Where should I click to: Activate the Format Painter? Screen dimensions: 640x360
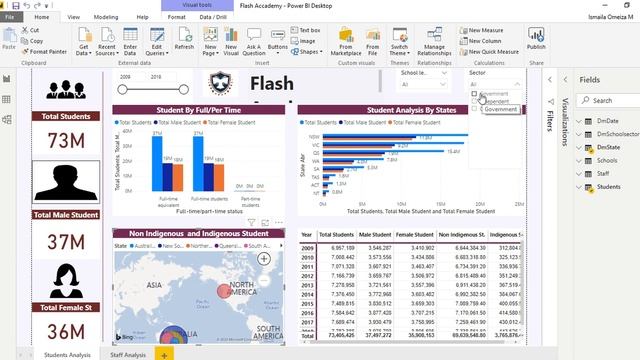point(44,51)
